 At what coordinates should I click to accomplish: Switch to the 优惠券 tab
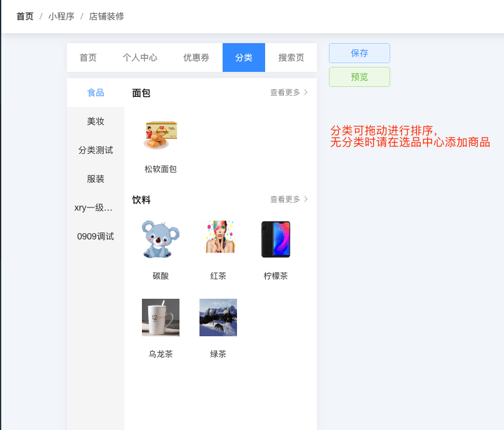tap(196, 57)
